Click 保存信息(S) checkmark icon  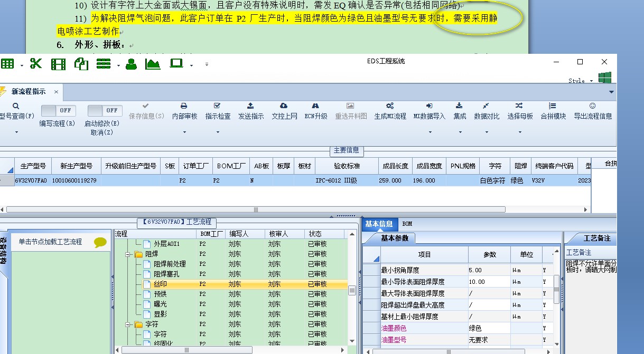coord(146,106)
